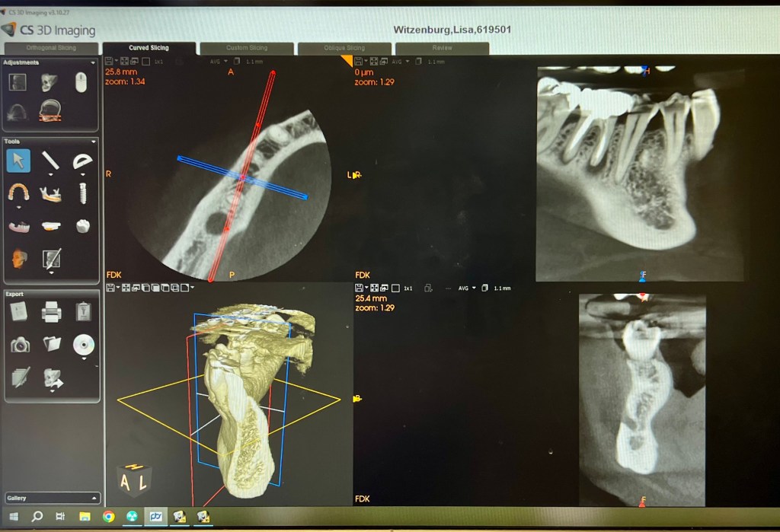Open the print export option
780x532 pixels.
click(x=51, y=312)
